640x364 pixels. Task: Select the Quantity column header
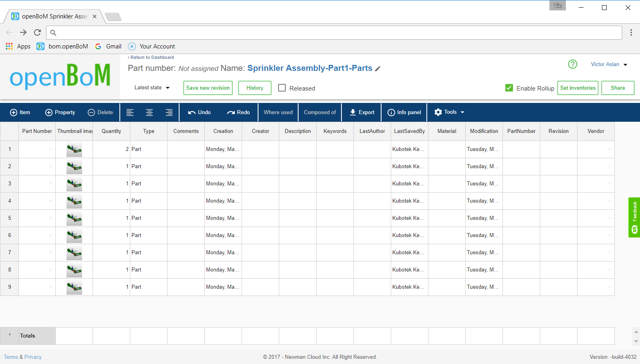click(x=111, y=131)
